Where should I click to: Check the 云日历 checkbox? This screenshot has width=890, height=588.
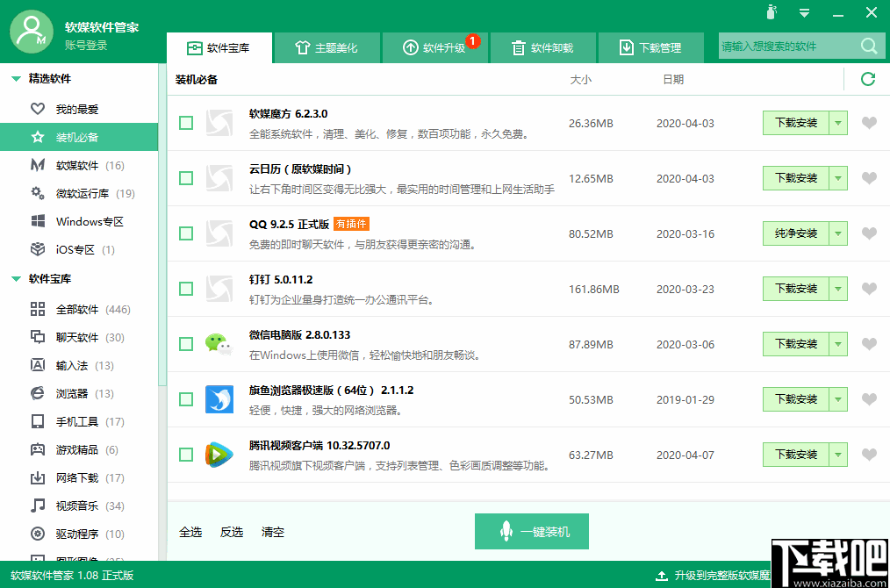coord(185,178)
